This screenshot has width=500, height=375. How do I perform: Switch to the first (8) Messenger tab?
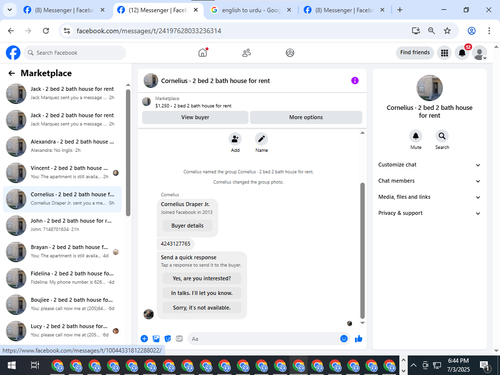click(63, 10)
